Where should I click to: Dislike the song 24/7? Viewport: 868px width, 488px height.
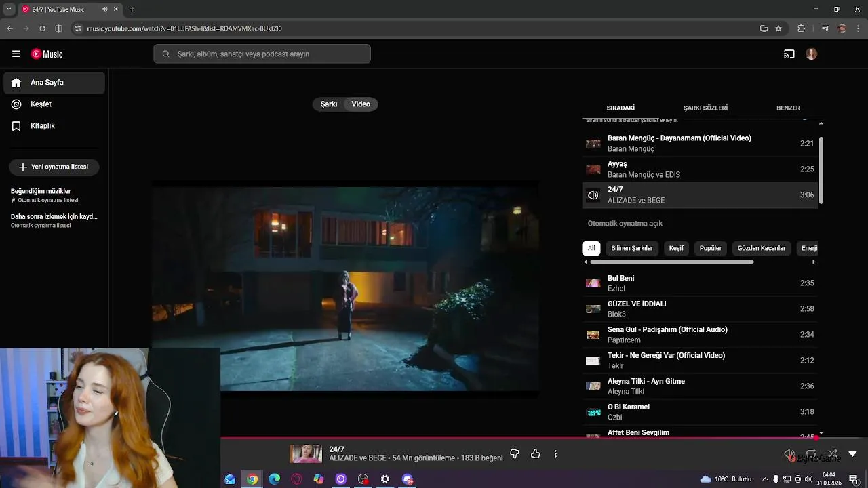(x=515, y=453)
